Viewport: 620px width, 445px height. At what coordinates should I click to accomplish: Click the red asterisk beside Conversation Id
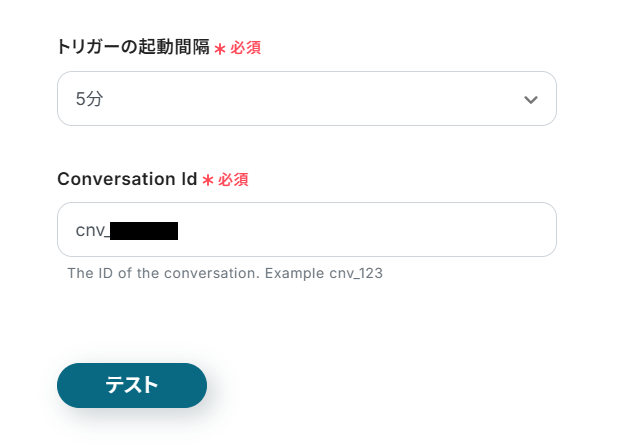point(208,180)
